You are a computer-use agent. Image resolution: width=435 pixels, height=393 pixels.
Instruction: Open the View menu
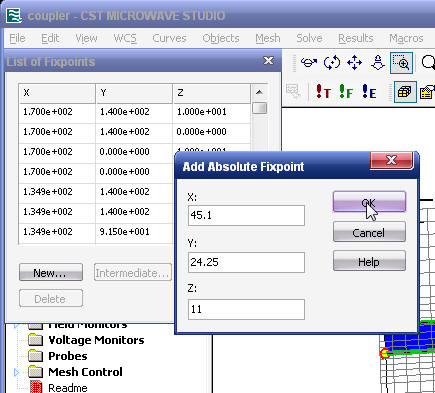pos(86,38)
